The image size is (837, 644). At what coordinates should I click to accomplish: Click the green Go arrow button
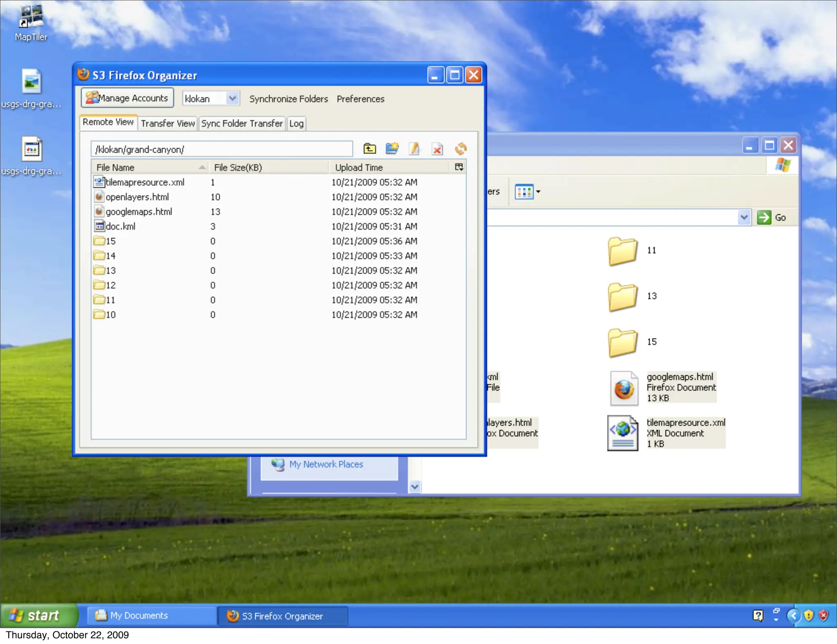tap(764, 217)
